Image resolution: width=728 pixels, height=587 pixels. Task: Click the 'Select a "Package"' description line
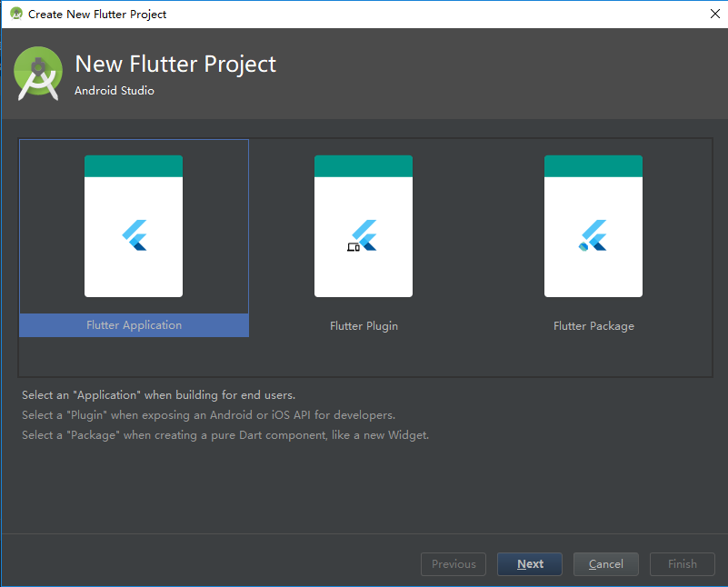[225, 434]
